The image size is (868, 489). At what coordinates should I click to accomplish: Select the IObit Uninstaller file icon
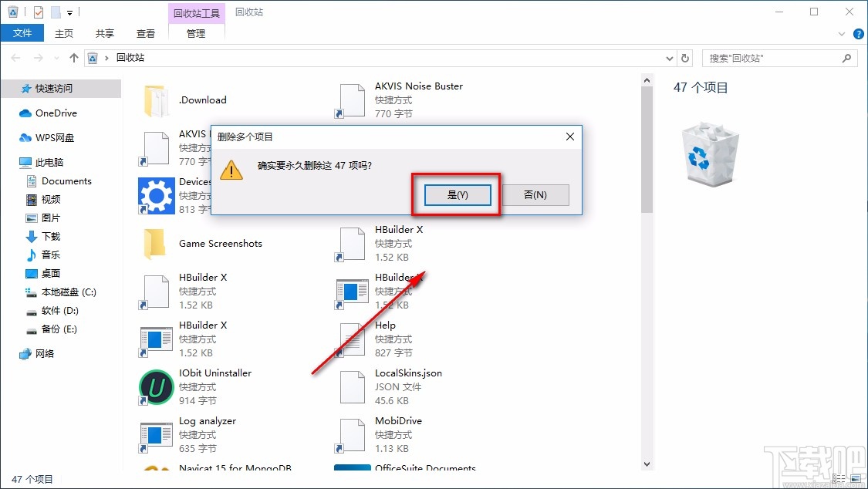click(x=155, y=386)
